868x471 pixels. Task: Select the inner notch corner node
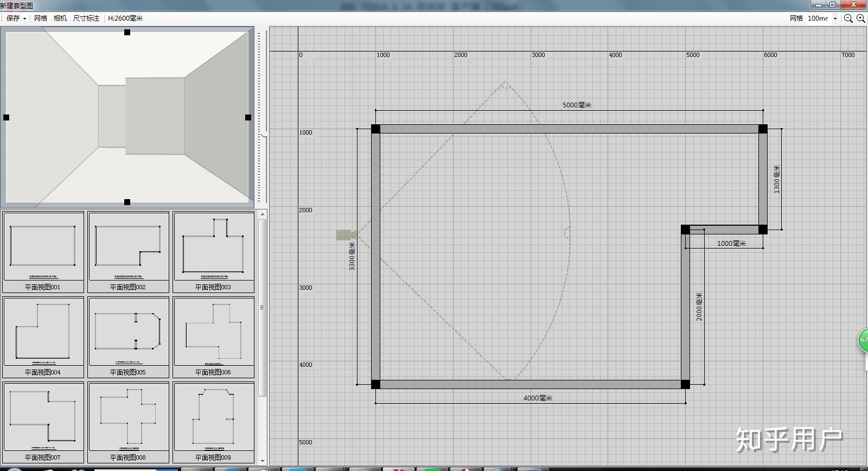[x=685, y=230]
